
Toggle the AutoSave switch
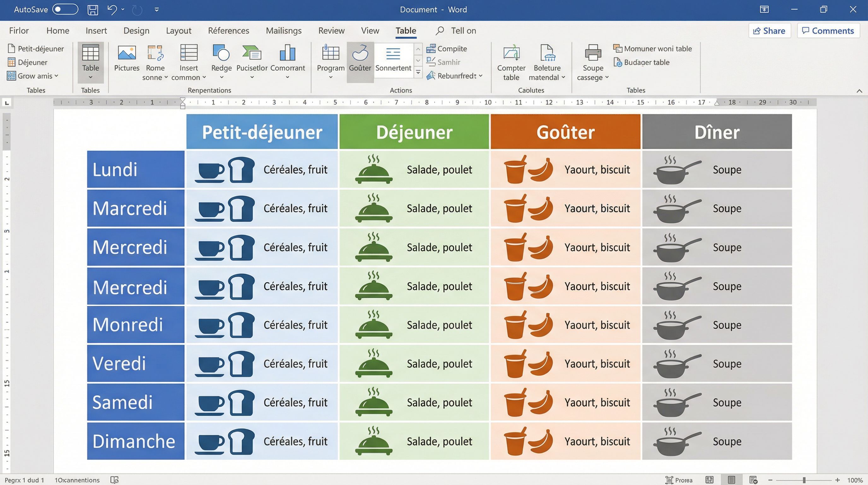pyautogui.click(x=65, y=9)
